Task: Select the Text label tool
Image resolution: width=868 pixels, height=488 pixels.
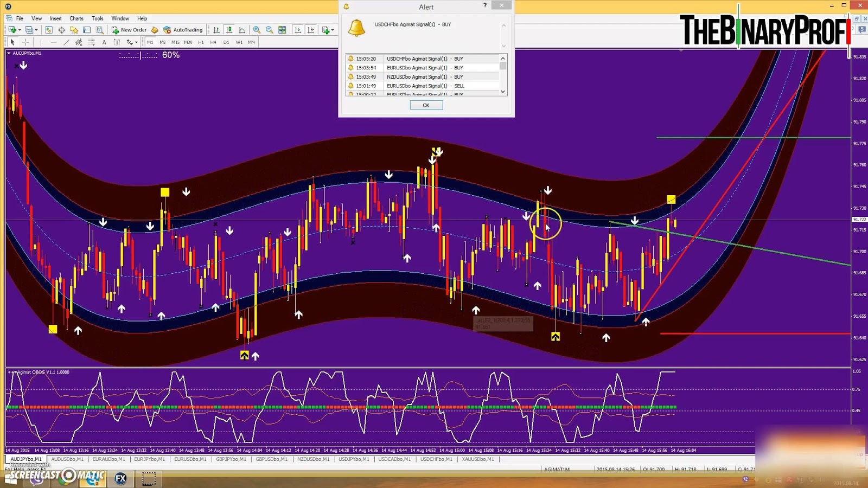Action: (117, 42)
